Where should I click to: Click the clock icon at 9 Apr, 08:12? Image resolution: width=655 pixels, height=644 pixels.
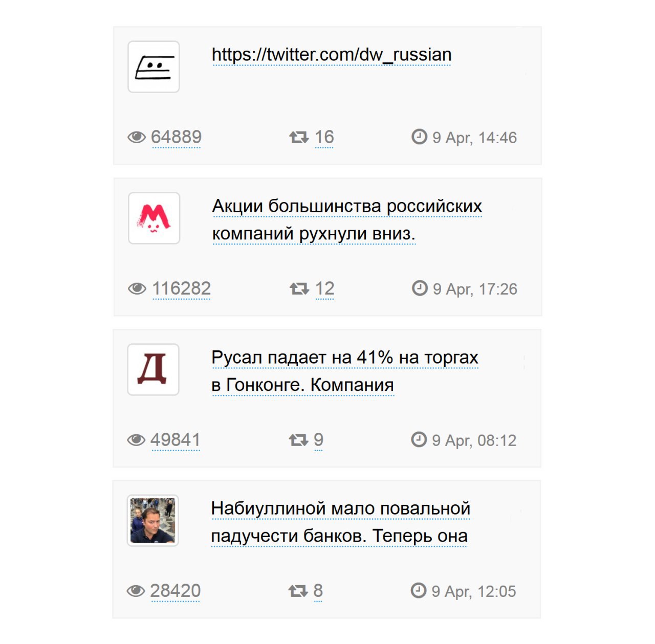419,439
